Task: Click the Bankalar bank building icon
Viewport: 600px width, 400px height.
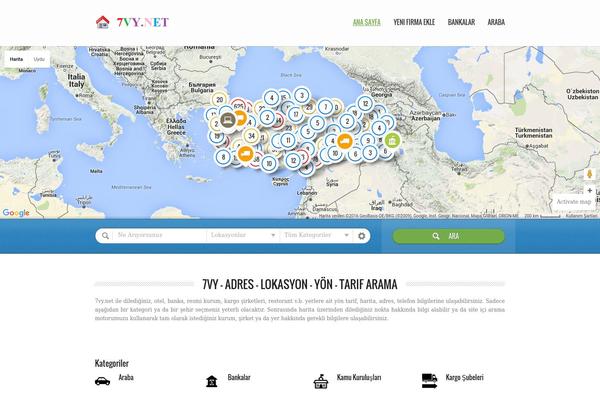Action: 212,381
